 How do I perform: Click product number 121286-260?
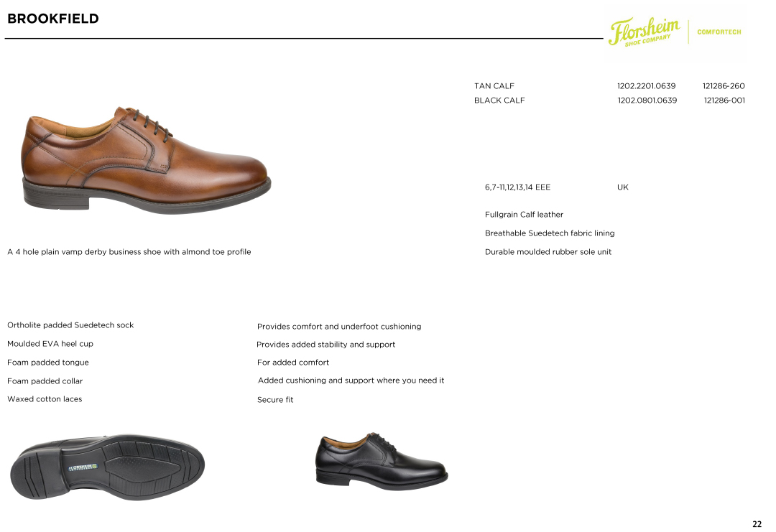[724, 86]
